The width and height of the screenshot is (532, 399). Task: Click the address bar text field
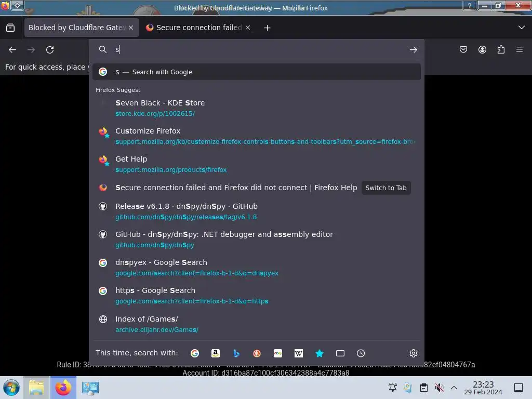(x=258, y=50)
